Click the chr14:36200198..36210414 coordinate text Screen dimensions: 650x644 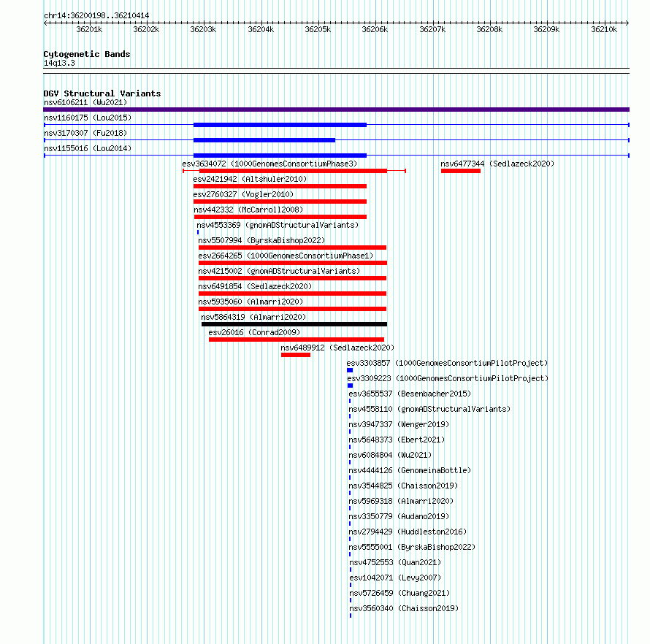96,16
